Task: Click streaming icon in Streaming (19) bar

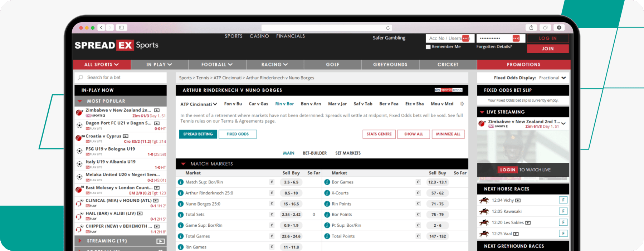Action: (x=161, y=241)
